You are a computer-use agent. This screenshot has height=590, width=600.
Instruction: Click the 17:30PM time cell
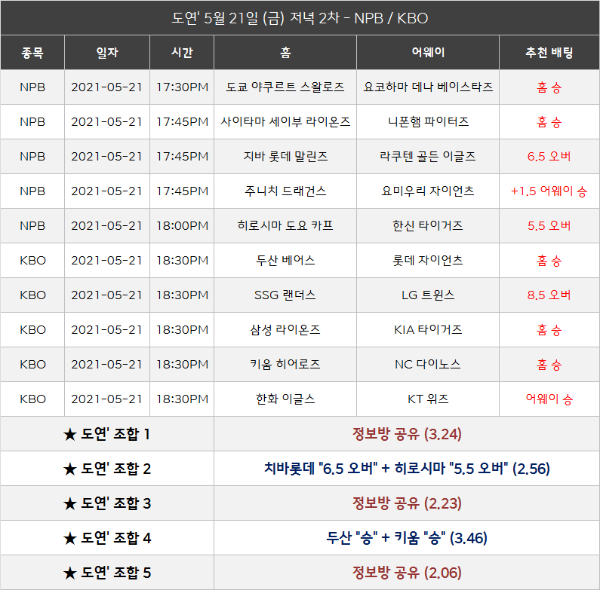(182, 87)
